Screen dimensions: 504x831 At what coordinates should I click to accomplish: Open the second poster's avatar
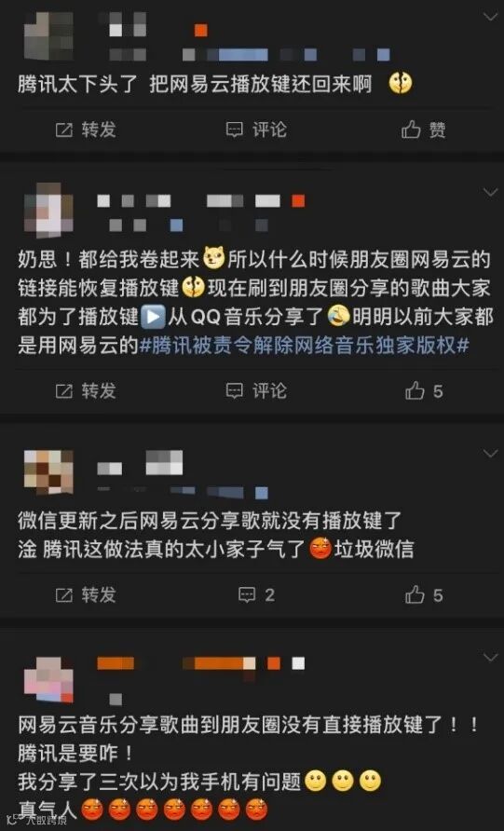48,210
